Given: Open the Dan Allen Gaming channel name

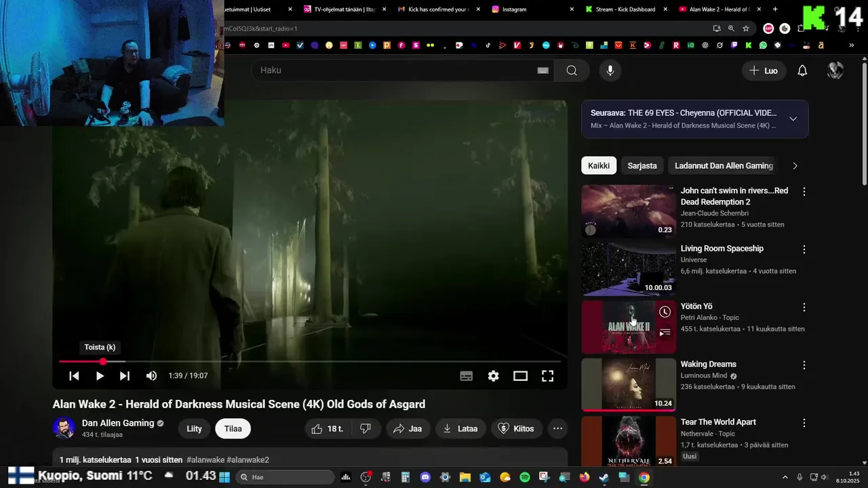Looking at the screenshot, I should click(x=118, y=423).
